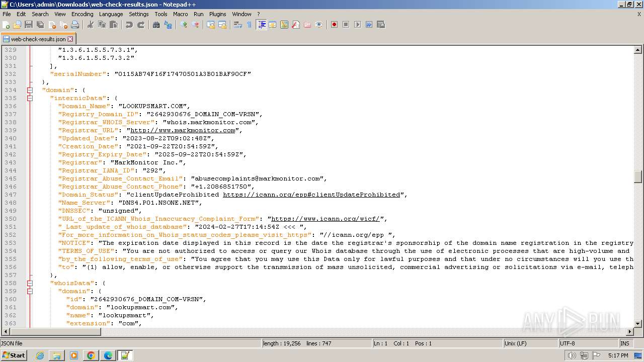Start macro recording with red button
The height and width of the screenshot is (362, 644).
tap(334, 25)
